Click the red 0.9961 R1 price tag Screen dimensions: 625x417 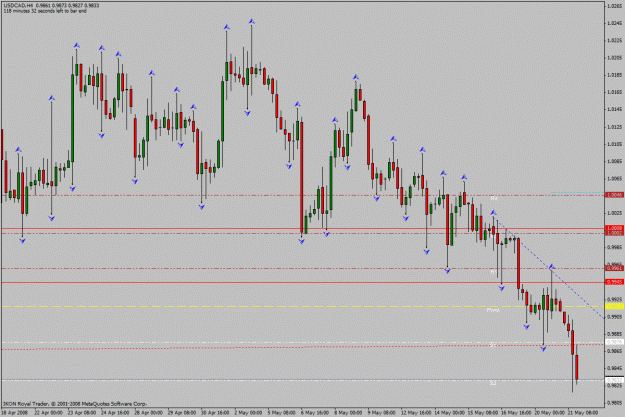click(615, 268)
